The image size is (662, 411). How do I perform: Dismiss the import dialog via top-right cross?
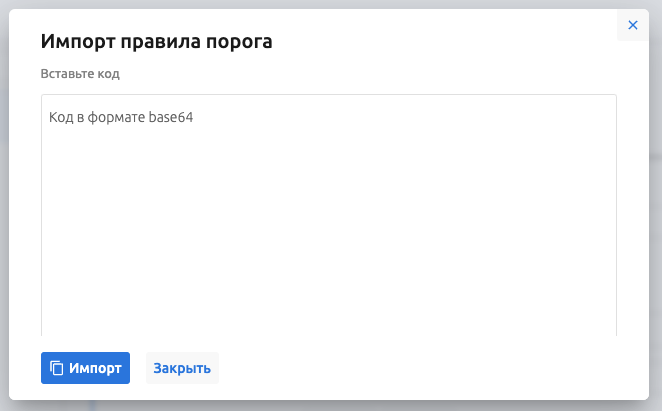pos(632,25)
